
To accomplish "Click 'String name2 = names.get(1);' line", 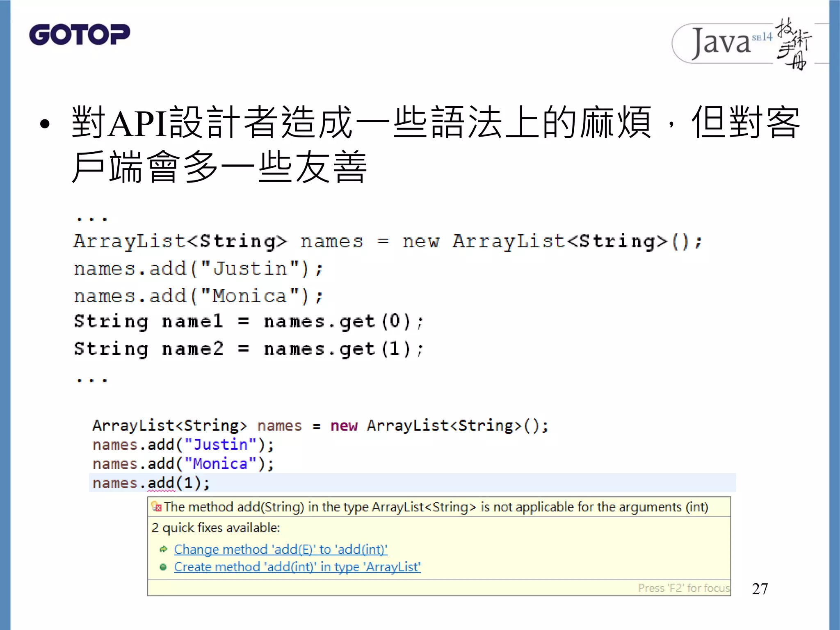I will point(248,349).
